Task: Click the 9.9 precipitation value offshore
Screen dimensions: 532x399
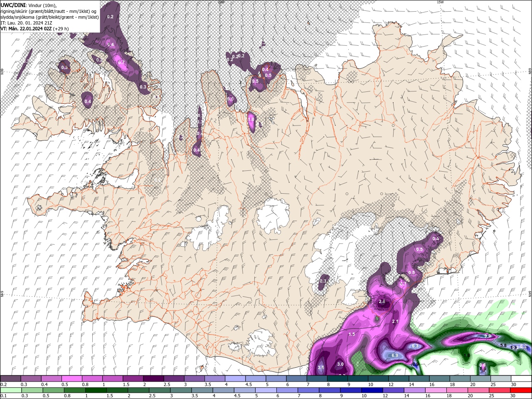Action: point(488,335)
